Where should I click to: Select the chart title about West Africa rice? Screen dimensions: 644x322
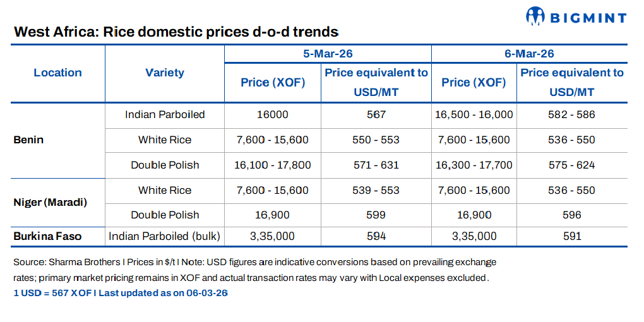coord(176,32)
